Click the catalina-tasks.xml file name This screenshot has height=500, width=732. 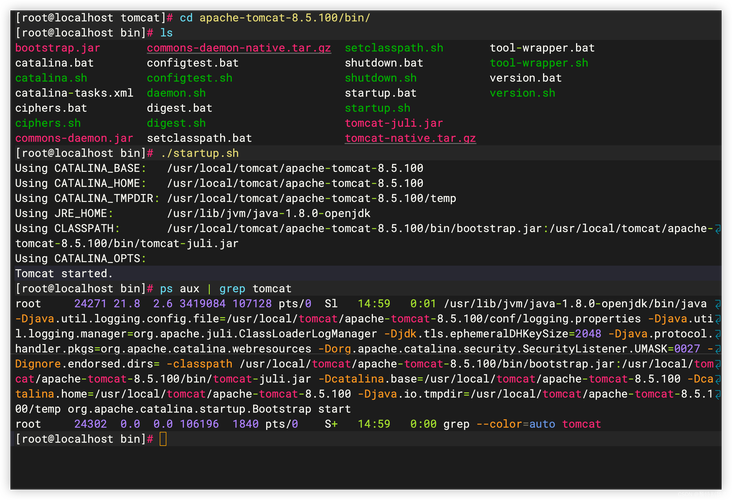[x=74, y=93]
